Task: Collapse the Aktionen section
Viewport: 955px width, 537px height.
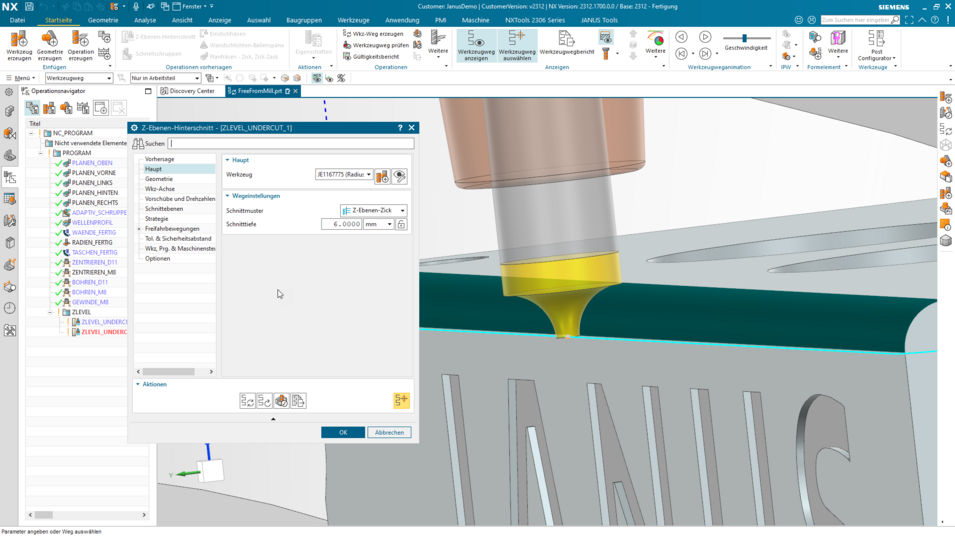Action: pyautogui.click(x=138, y=384)
